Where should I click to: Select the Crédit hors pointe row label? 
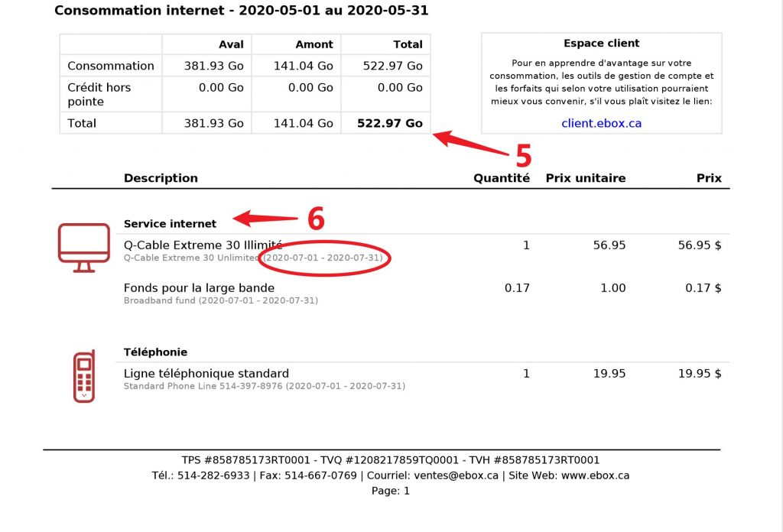coord(99,94)
